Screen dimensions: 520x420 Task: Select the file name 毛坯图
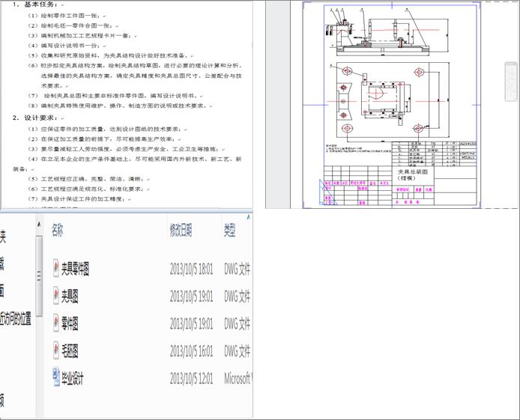pos(70,351)
